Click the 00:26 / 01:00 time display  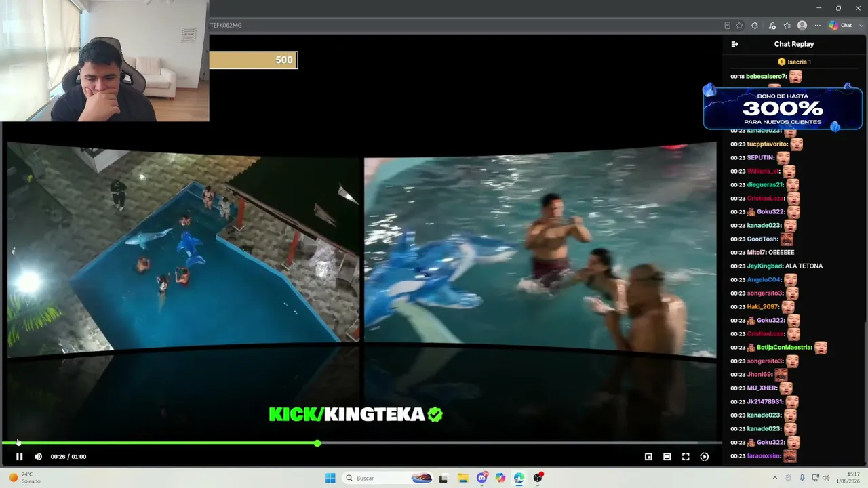(68, 457)
